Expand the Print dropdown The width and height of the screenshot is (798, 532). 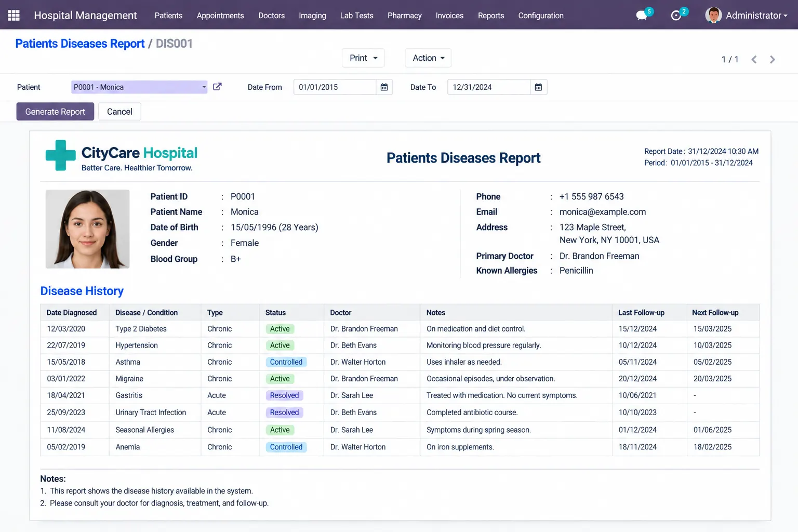(x=363, y=58)
